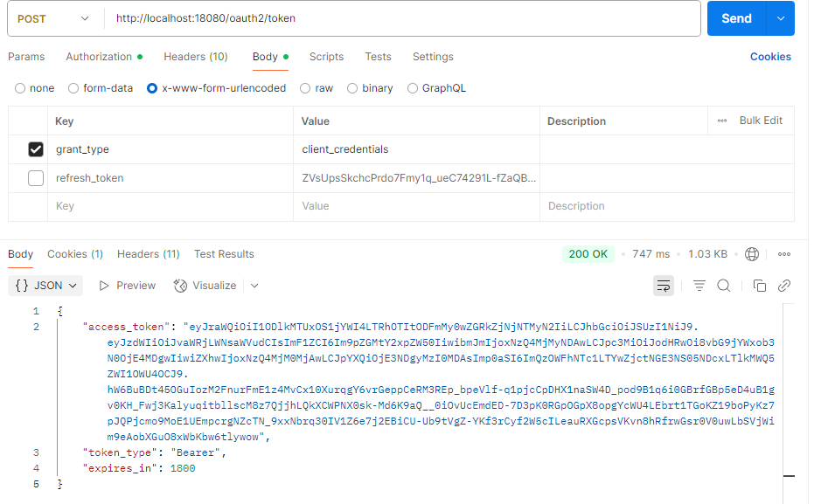The width and height of the screenshot is (828, 504).
Task: Click the link icon for response
Action: coord(784,286)
